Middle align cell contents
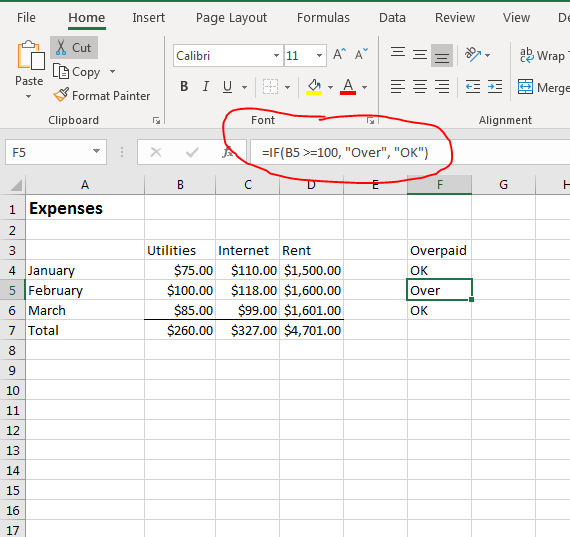 point(420,55)
